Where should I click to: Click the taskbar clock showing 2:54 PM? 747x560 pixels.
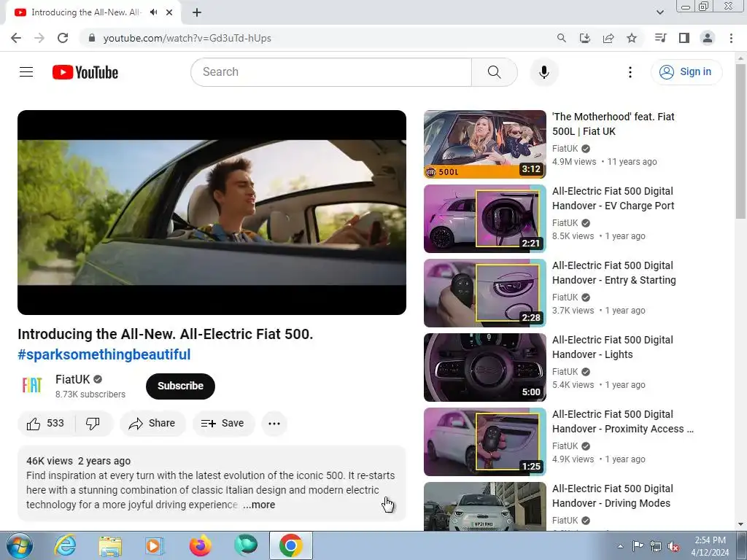tap(710, 546)
